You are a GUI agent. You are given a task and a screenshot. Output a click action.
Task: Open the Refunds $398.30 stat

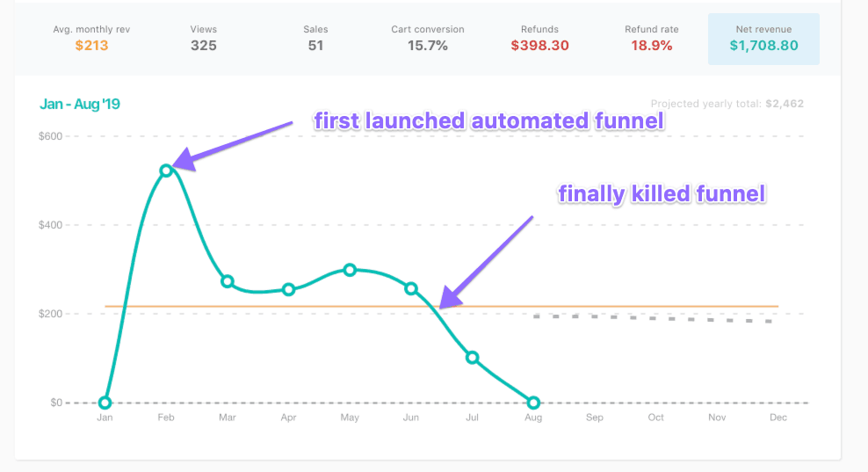pos(539,38)
